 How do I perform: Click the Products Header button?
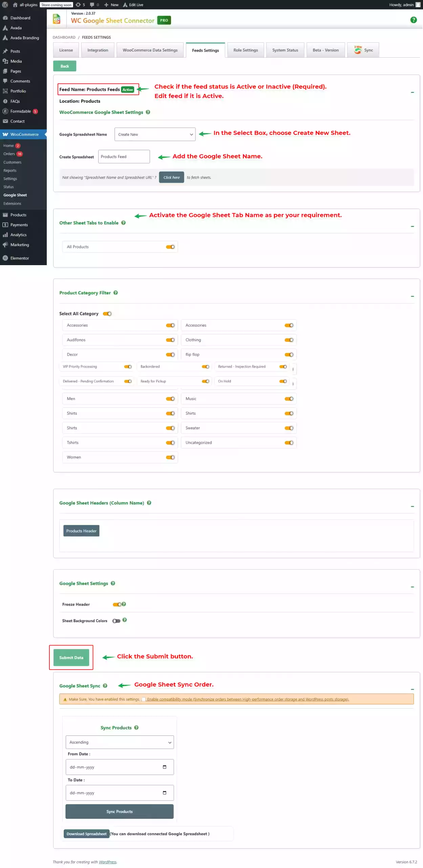(81, 531)
